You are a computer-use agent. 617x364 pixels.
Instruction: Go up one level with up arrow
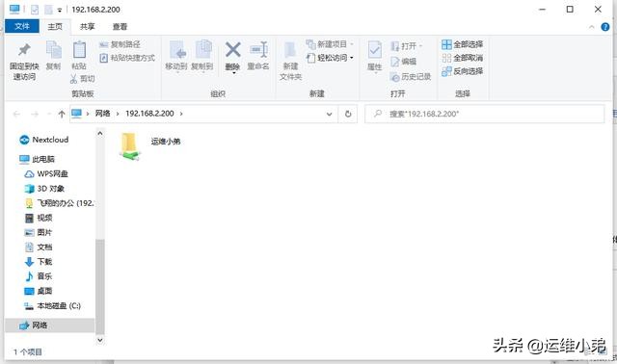[x=62, y=114]
